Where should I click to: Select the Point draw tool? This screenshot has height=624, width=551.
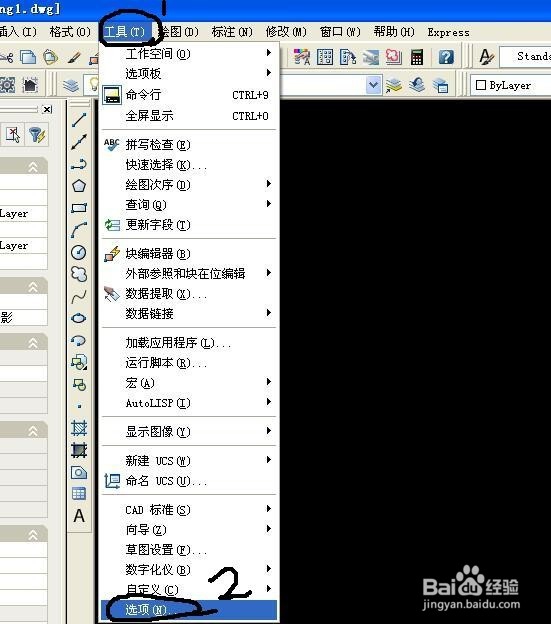(x=80, y=406)
